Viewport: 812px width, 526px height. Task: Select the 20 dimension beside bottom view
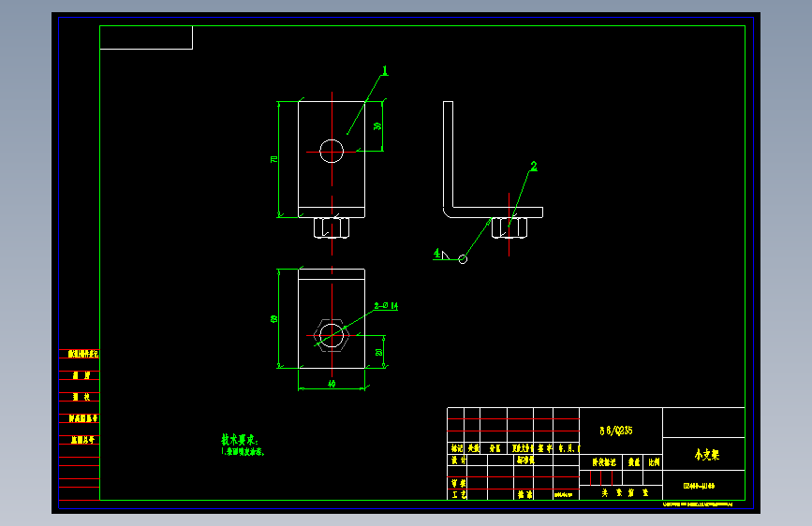click(x=378, y=352)
